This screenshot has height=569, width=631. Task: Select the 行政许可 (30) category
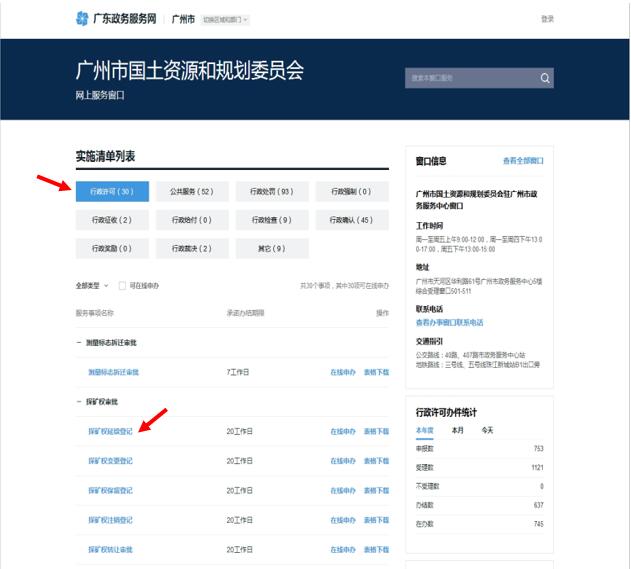112,191
